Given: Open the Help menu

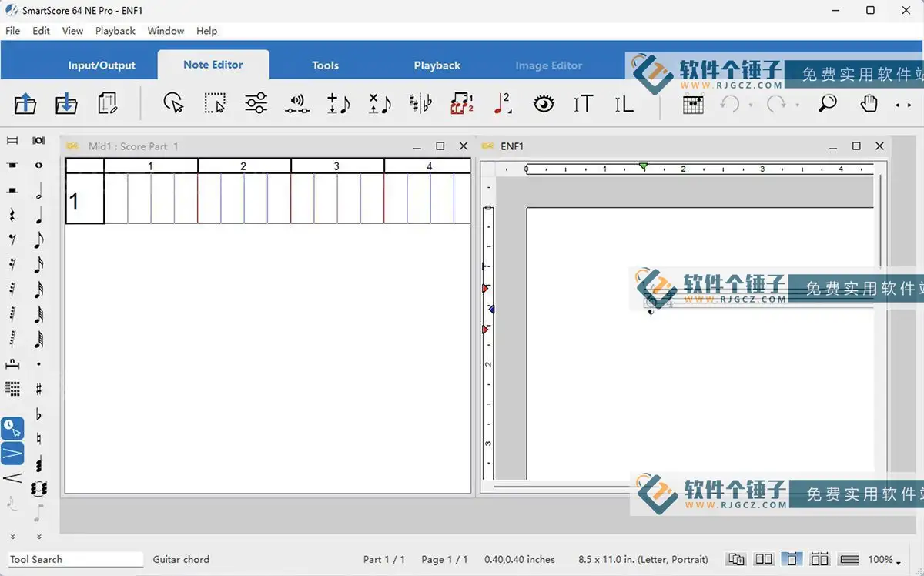Looking at the screenshot, I should pyautogui.click(x=206, y=31).
